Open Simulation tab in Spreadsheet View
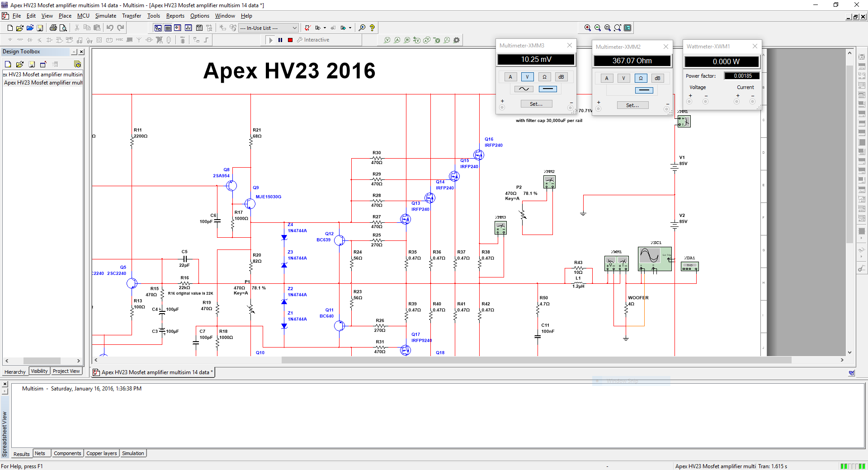The height and width of the screenshot is (470, 868). coord(133,454)
